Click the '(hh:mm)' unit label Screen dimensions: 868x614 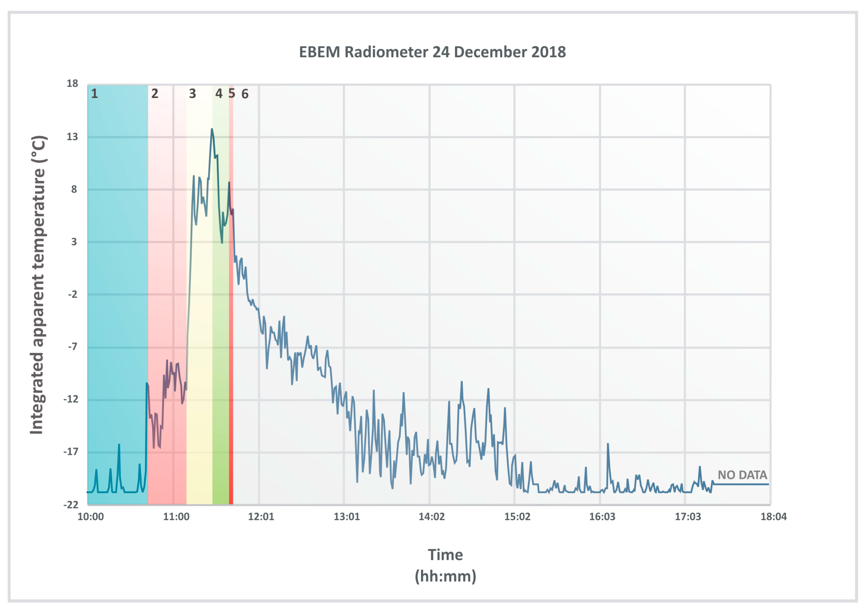pyautogui.click(x=445, y=576)
